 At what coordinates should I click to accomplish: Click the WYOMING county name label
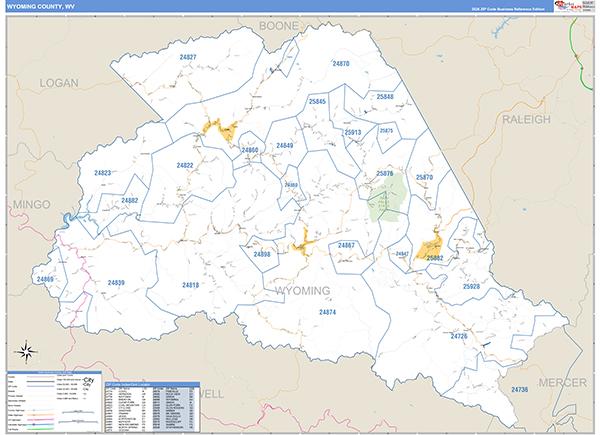click(302, 291)
